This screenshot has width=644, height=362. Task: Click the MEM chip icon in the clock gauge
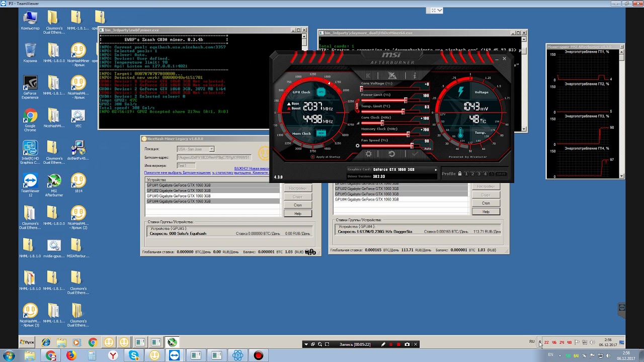(321, 133)
